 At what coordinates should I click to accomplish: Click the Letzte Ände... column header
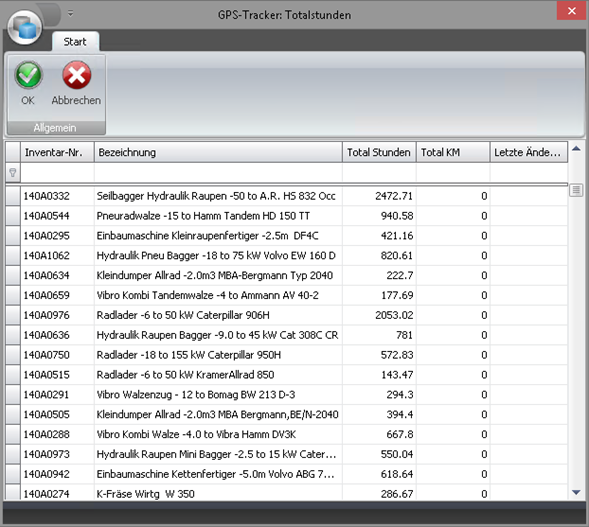pos(529,152)
